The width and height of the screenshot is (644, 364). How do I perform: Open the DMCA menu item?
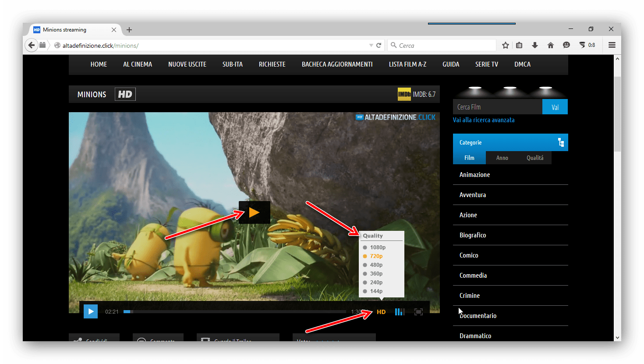point(522,64)
